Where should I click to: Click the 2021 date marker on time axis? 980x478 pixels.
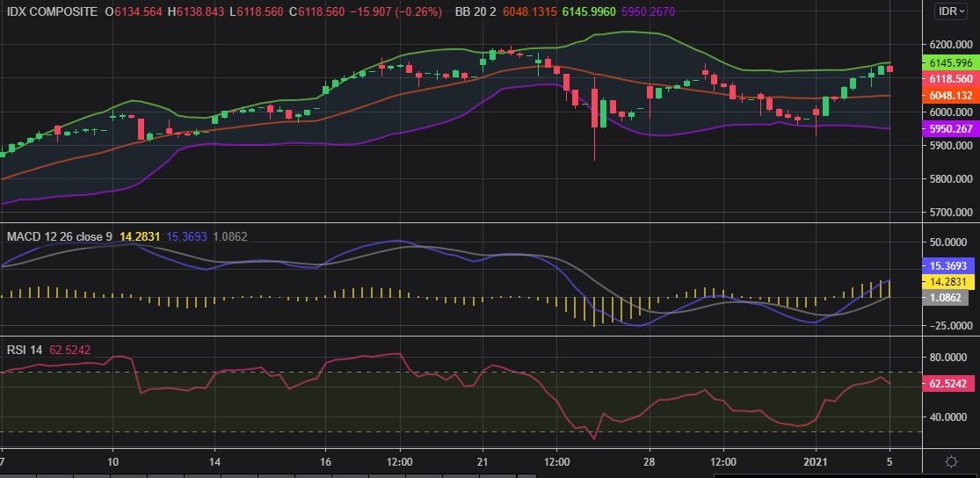pyautogui.click(x=817, y=462)
